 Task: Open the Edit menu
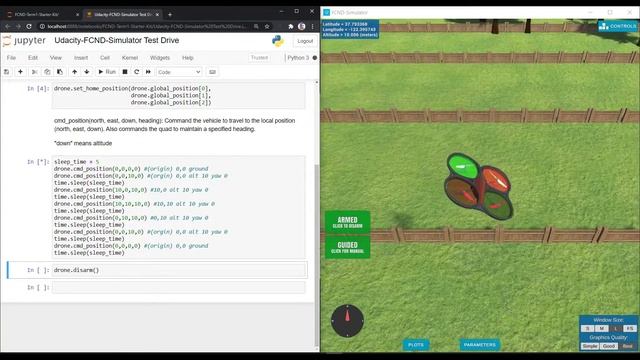pyautogui.click(x=33, y=58)
